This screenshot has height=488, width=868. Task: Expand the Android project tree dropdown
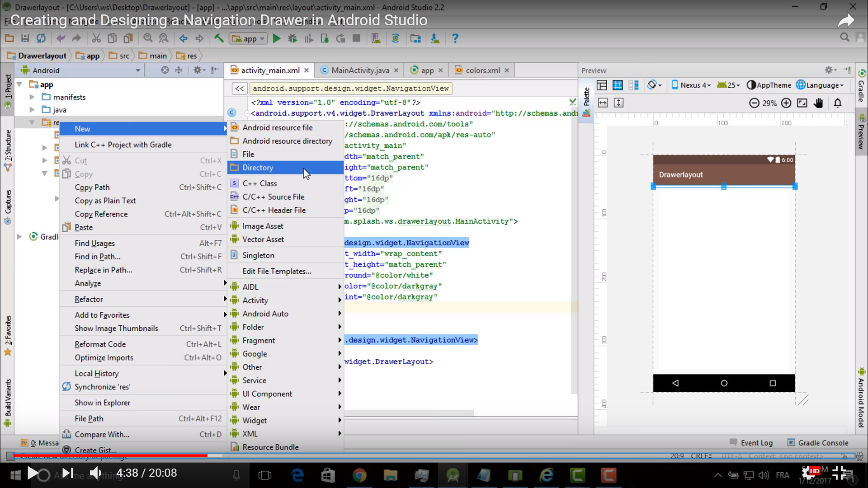point(138,70)
